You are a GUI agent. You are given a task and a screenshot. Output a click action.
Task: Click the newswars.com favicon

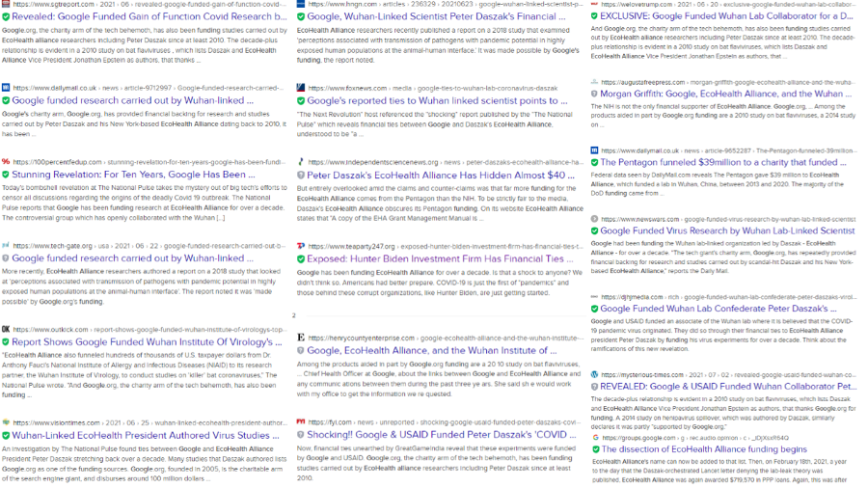(x=594, y=219)
